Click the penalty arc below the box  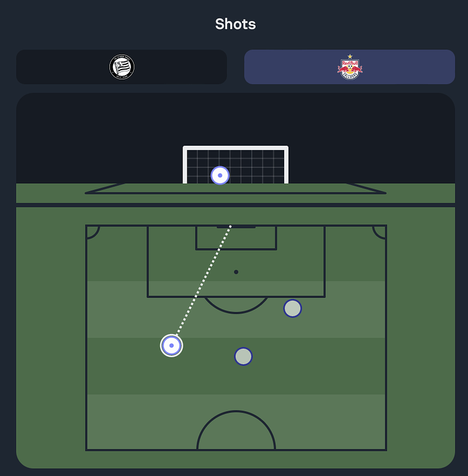point(236,305)
